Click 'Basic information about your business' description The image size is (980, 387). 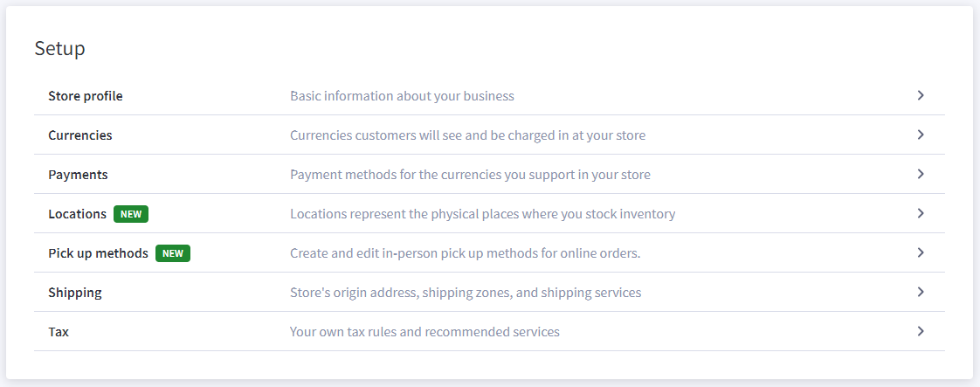(x=402, y=96)
